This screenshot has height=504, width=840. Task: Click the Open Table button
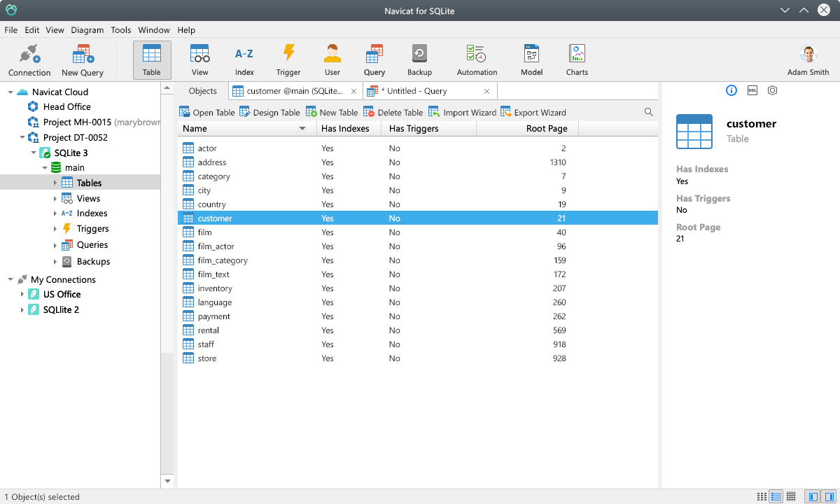[x=207, y=112]
